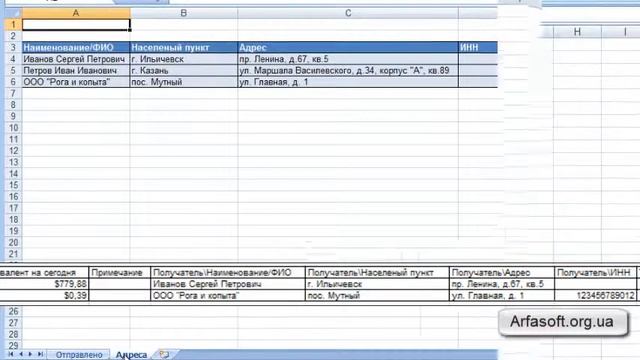Click next sheet navigation arrow
640x360 pixels.
click(x=30, y=354)
